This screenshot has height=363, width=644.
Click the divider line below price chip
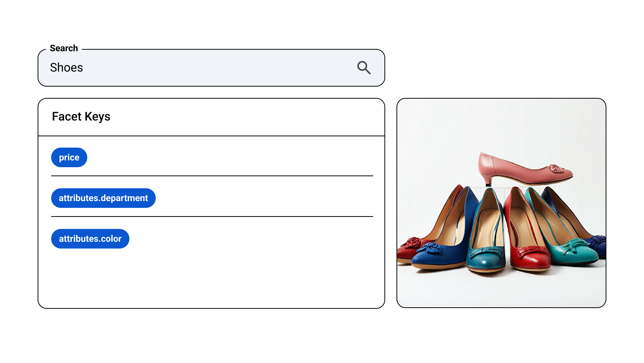[x=212, y=176]
